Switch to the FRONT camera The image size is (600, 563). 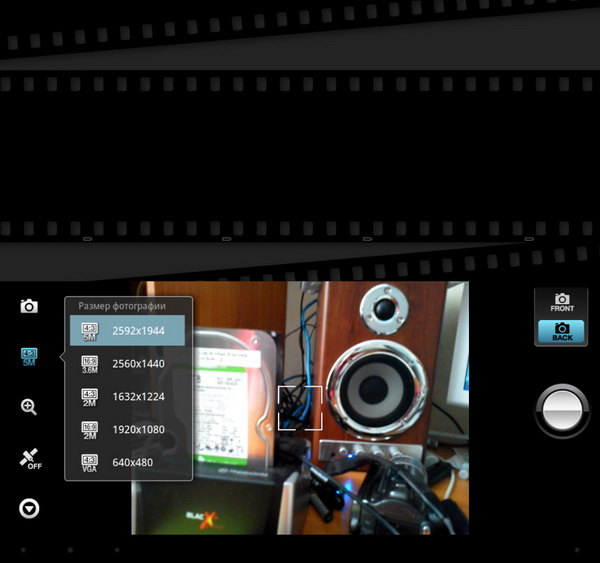pos(561,303)
